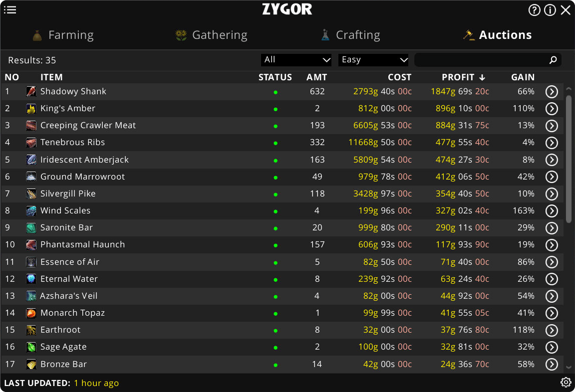Select the Wind Scales row name

click(x=65, y=210)
